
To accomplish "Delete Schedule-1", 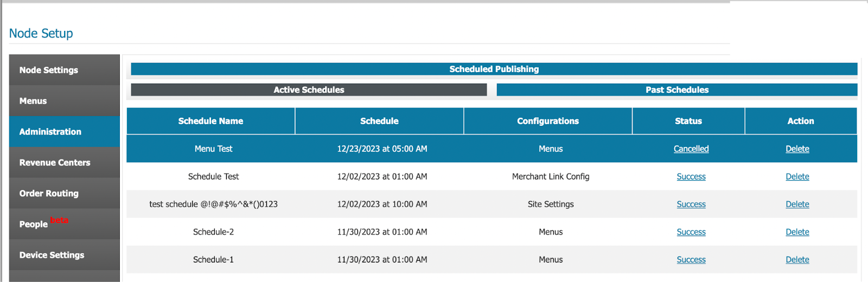I will (797, 259).
